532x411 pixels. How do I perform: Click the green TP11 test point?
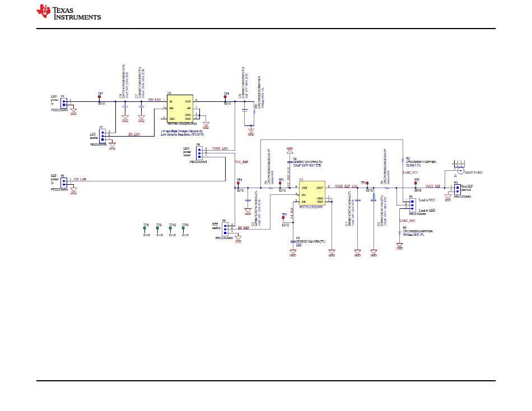(x=184, y=229)
